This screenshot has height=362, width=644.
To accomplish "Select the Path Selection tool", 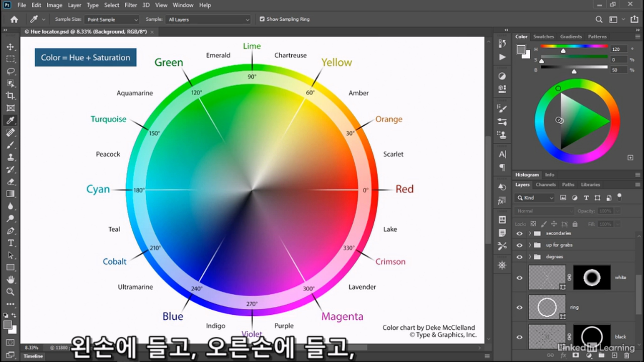I will point(11,255).
